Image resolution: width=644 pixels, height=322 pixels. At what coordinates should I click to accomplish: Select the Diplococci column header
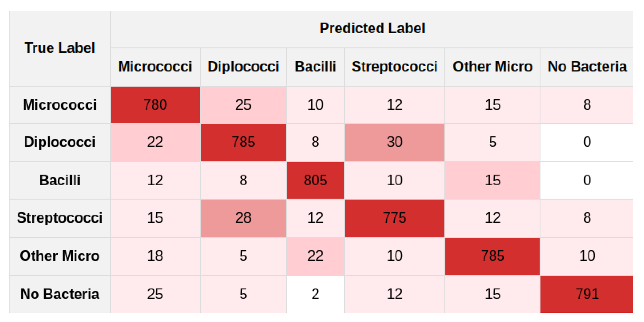[243, 67]
